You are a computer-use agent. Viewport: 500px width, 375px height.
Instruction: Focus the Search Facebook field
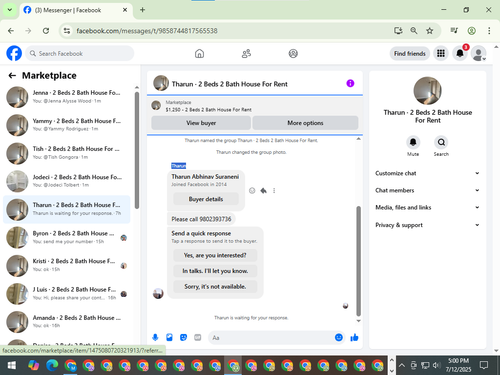tap(80, 53)
